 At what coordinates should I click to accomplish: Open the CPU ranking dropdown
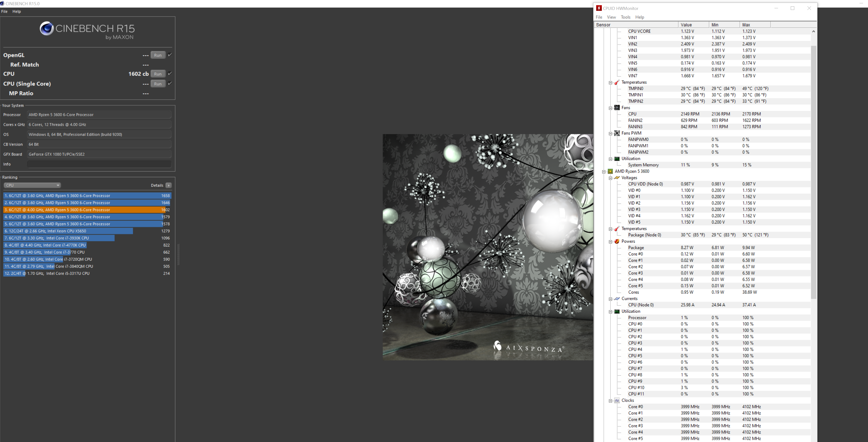coord(32,185)
